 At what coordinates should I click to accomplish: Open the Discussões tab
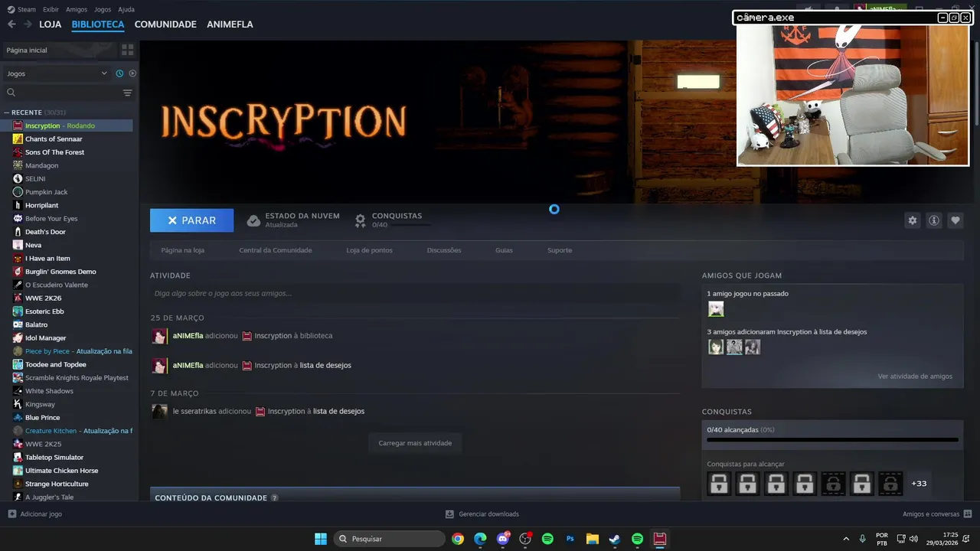444,250
